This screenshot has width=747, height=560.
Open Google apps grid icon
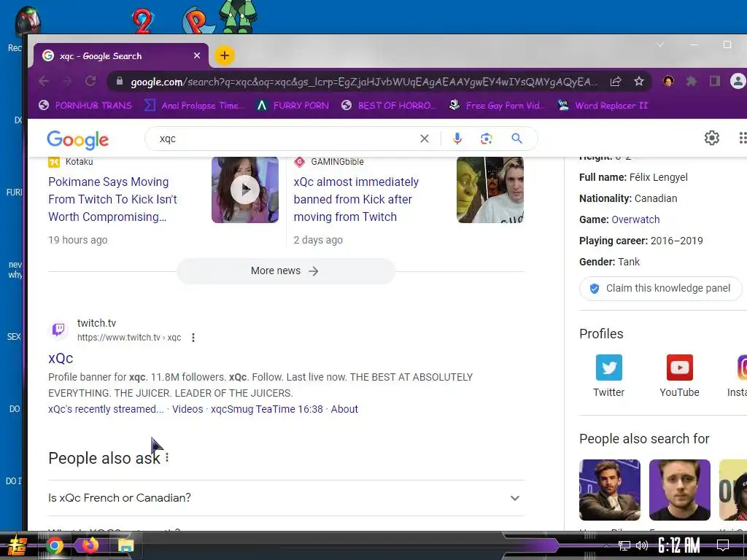[742, 138]
